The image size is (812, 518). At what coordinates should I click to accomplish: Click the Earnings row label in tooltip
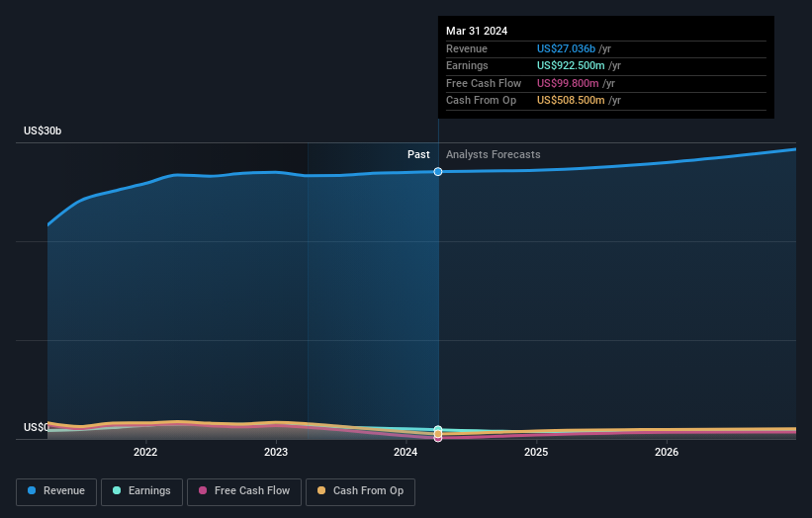point(467,65)
